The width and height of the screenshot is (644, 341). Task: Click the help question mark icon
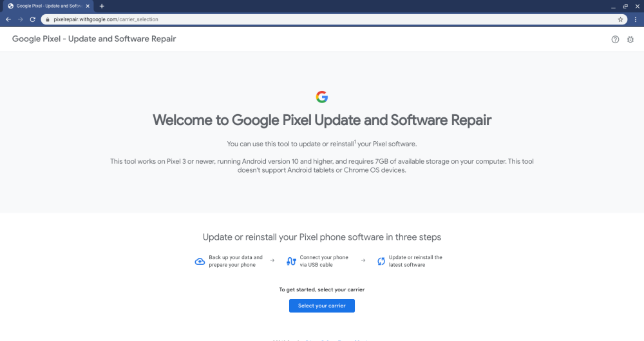(x=615, y=39)
